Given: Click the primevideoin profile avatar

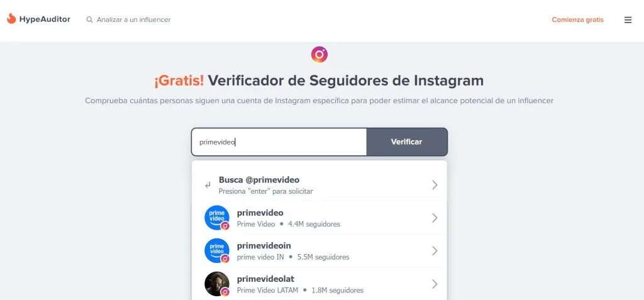Looking at the screenshot, I should (216, 250).
